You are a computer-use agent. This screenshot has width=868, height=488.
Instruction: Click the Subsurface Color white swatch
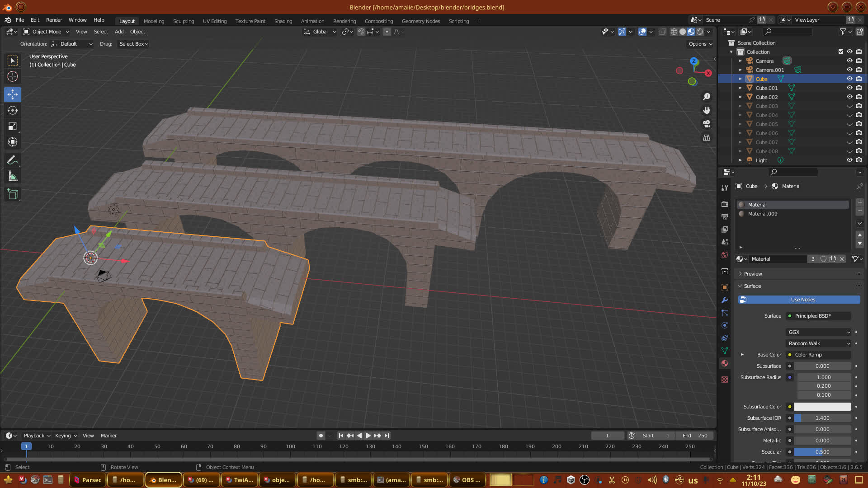click(x=822, y=407)
